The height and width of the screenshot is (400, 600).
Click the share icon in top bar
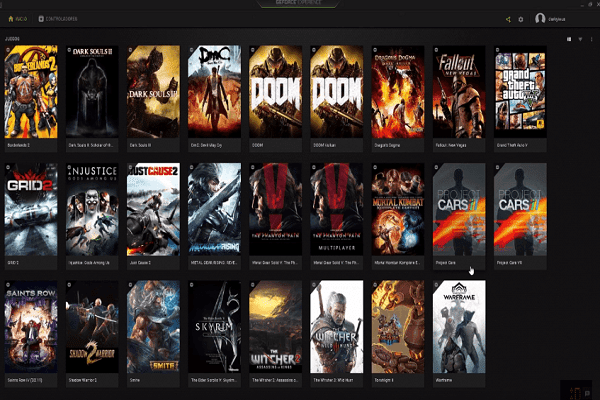tap(508, 18)
